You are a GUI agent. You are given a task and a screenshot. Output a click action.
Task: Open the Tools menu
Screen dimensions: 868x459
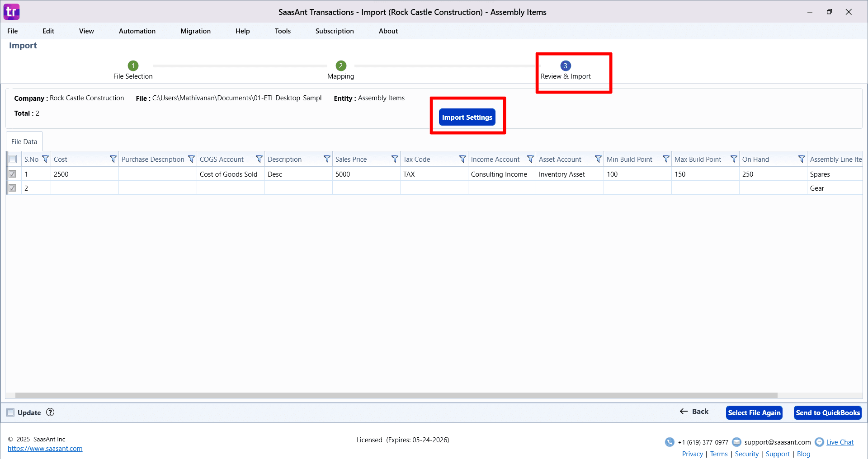pos(283,31)
